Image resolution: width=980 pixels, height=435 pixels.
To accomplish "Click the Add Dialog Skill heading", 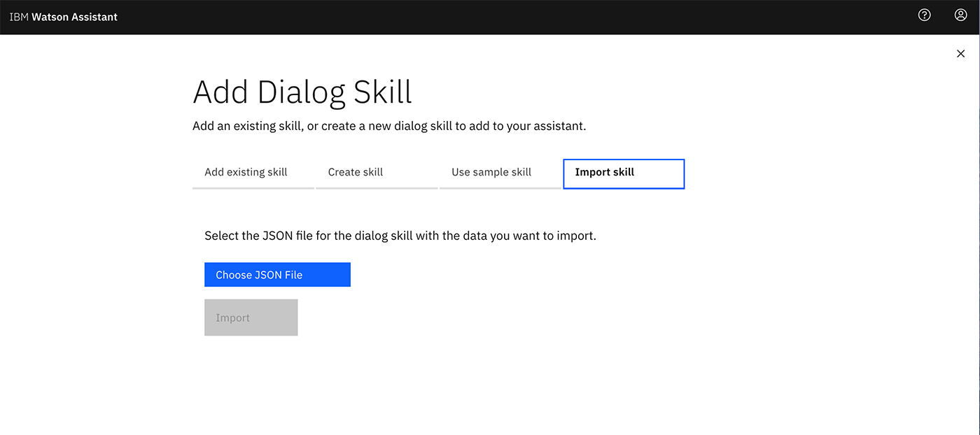I will pos(302,92).
